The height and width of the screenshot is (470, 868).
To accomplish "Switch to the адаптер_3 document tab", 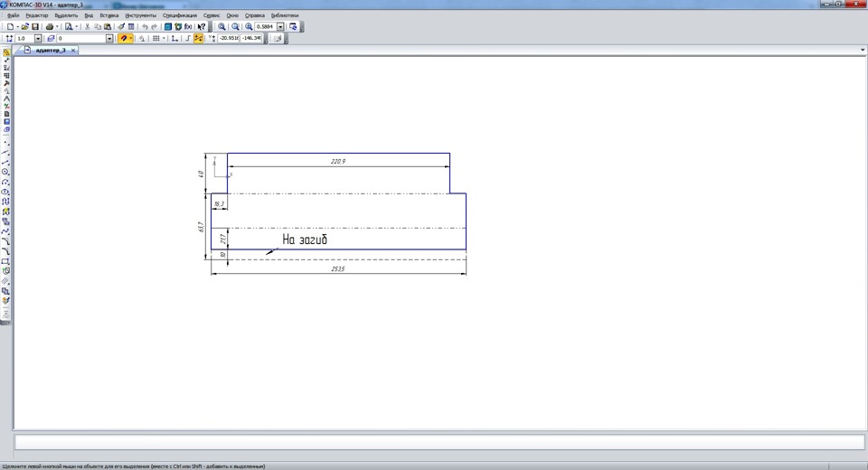I will click(x=50, y=50).
